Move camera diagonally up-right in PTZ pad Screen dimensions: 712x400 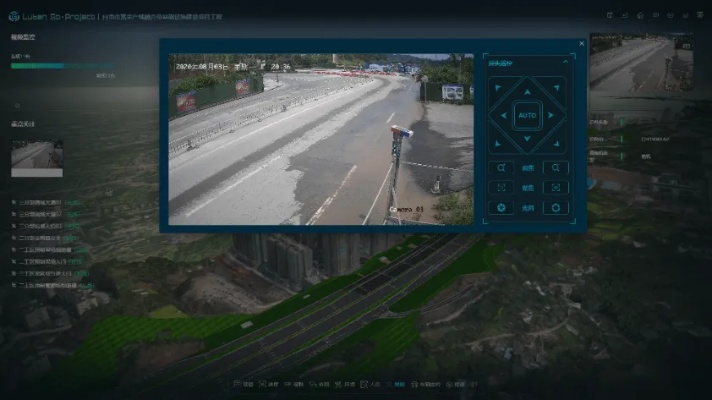[556, 87]
